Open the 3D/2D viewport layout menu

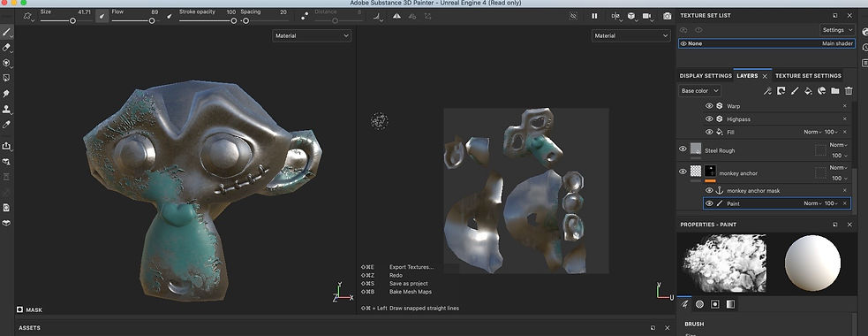point(615,16)
